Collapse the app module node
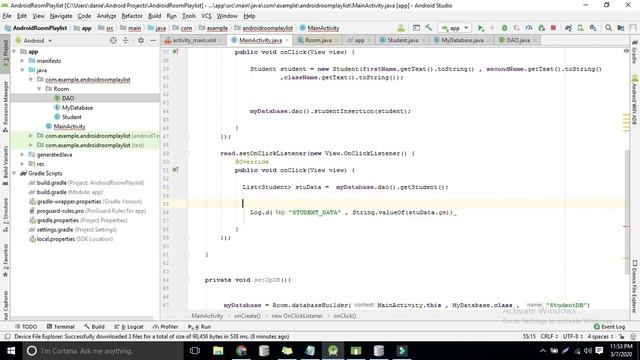The image size is (640, 360). click(x=15, y=51)
